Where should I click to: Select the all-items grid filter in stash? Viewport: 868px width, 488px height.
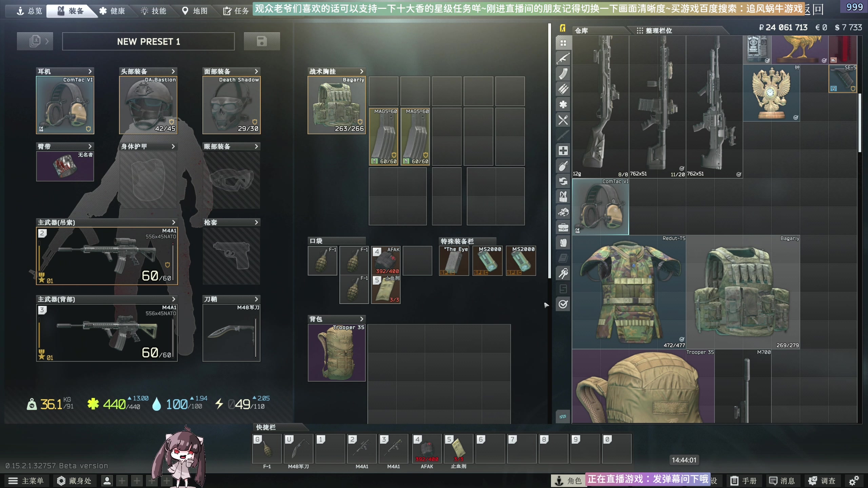[563, 43]
